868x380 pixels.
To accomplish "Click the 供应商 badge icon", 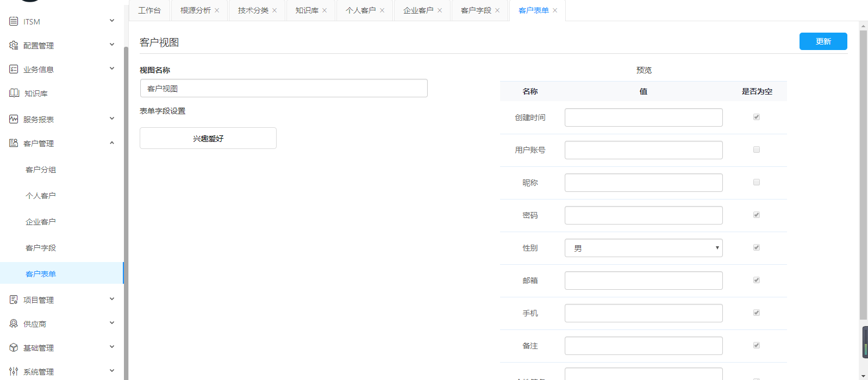I will [14, 323].
